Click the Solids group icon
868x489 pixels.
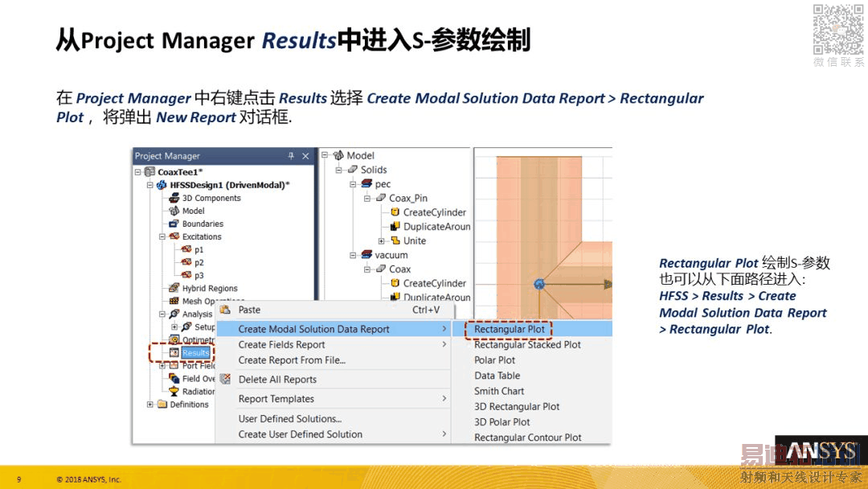coord(353,170)
